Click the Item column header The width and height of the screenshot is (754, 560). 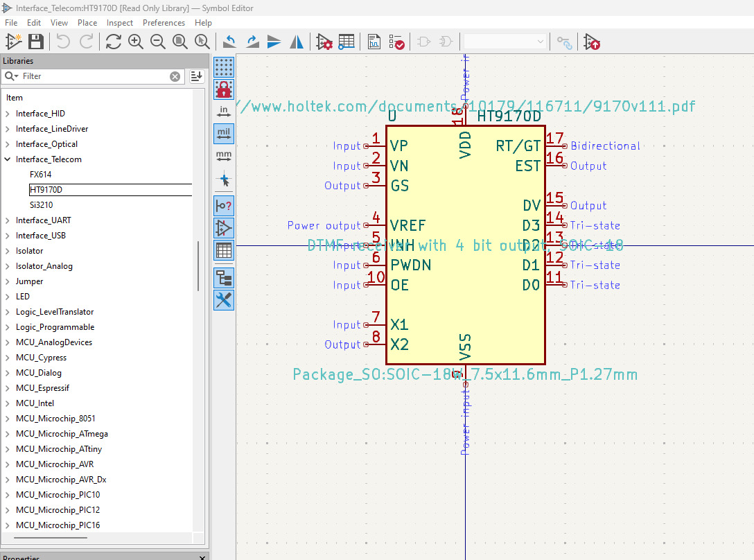15,98
